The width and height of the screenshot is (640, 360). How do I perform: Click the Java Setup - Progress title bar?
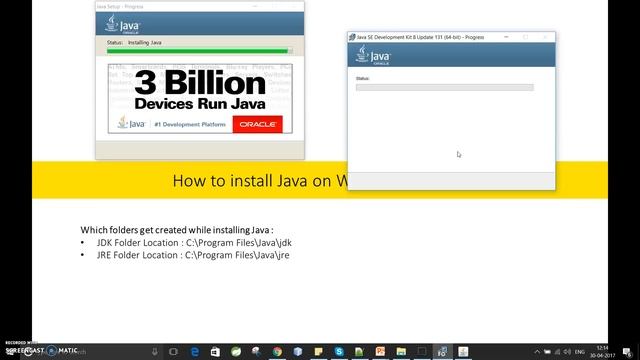[x=200, y=7]
